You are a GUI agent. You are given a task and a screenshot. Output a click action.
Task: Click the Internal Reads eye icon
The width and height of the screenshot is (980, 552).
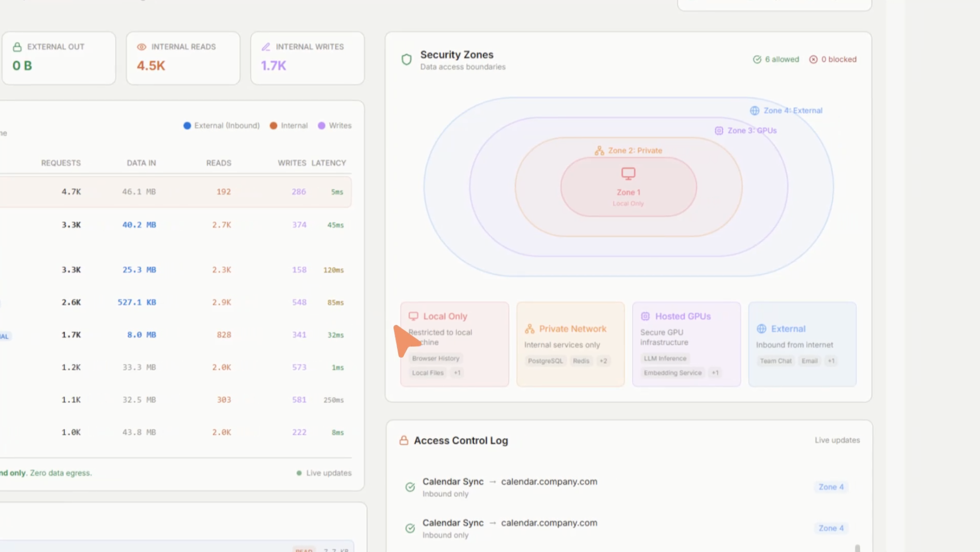pyautogui.click(x=141, y=47)
